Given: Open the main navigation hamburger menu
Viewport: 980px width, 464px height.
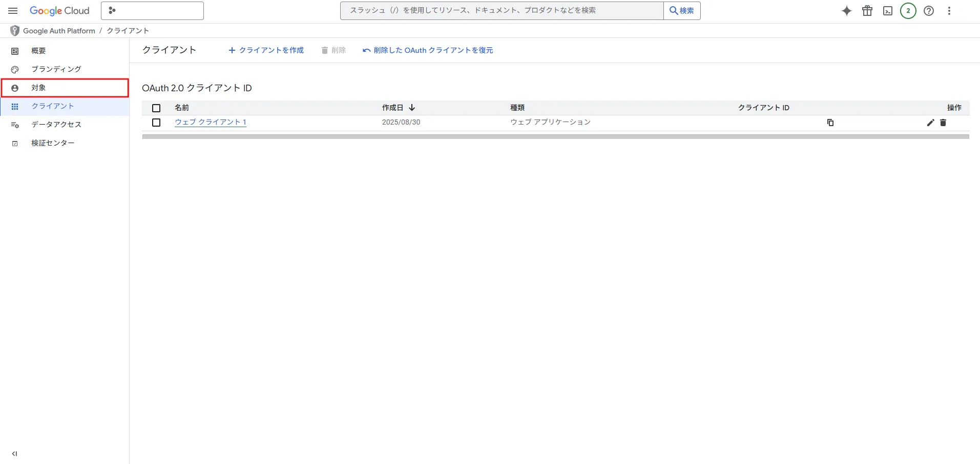Looking at the screenshot, I should (x=13, y=11).
